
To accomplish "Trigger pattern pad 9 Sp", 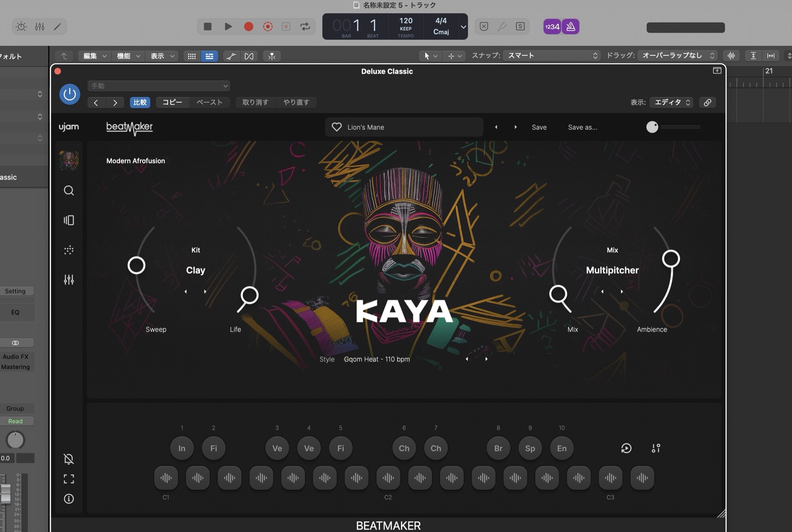I will 530,448.
